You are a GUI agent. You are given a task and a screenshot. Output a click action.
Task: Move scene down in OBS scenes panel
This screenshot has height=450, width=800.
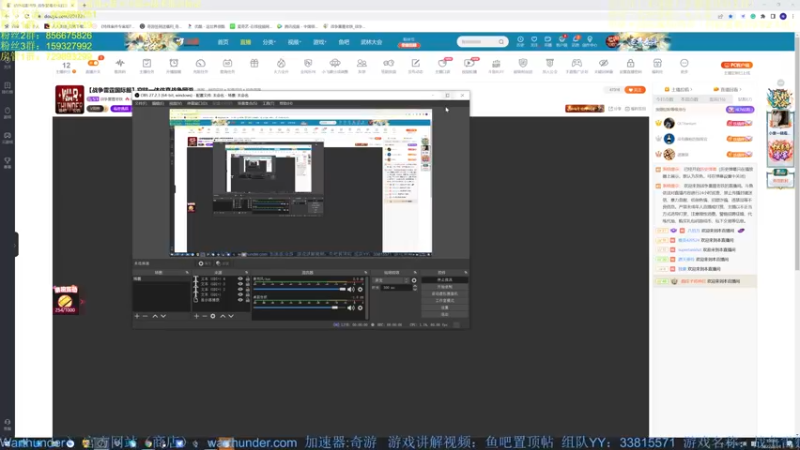[163, 316]
